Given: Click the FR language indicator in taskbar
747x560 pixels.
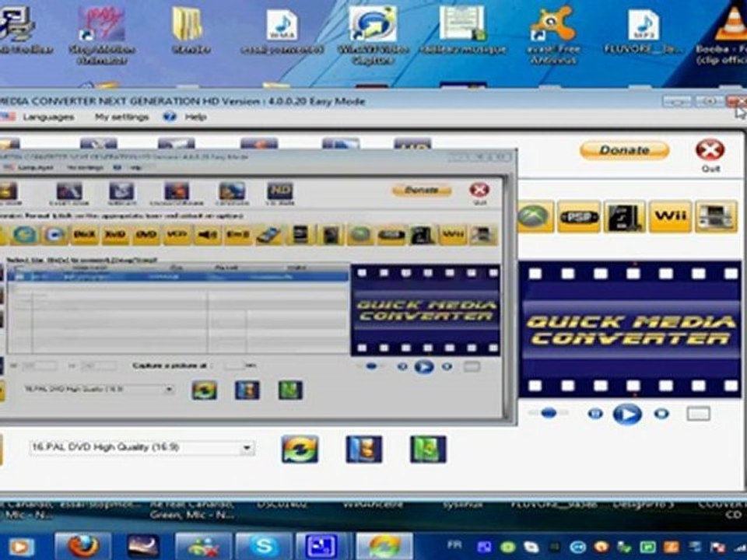Looking at the screenshot, I should point(454,544).
